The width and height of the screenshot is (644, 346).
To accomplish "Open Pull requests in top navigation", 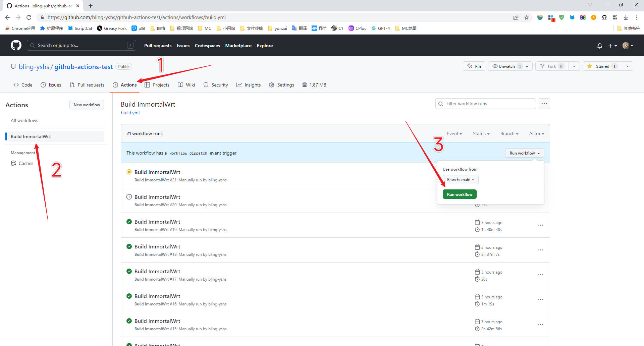I will pyautogui.click(x=158, y=46).
